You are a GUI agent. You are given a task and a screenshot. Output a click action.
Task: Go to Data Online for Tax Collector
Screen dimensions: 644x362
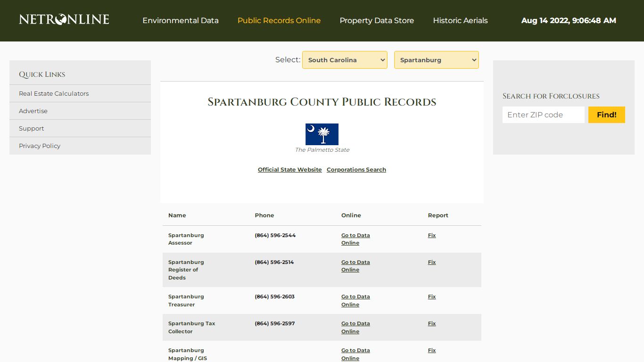tap(355, 327)
